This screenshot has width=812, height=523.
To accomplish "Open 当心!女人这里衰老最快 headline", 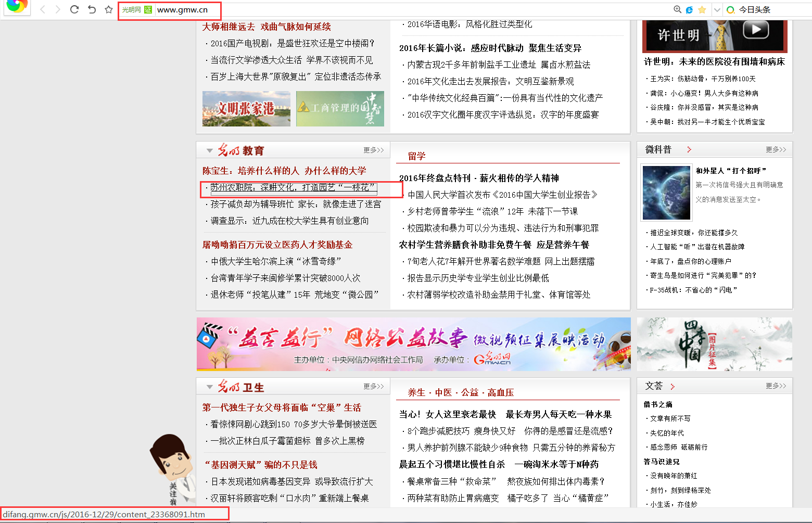I will coord(448,414).
